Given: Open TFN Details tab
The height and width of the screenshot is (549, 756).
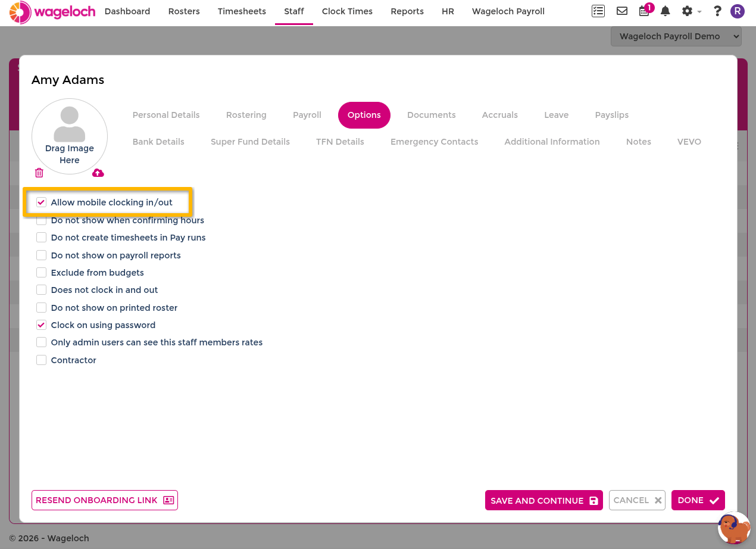Looking at the screenshot, I should [x=340, y=142].
